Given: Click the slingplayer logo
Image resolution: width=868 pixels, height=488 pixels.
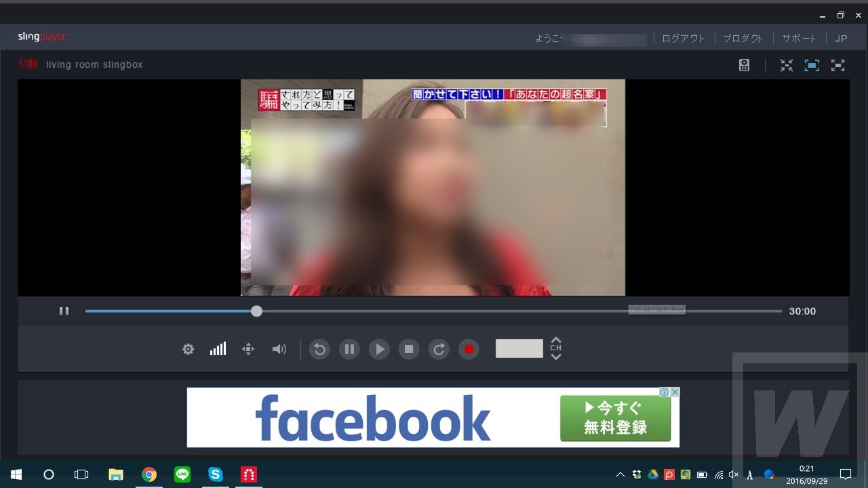Looking at the screenshot, I should pyautogui.click(x=42, y=37).
